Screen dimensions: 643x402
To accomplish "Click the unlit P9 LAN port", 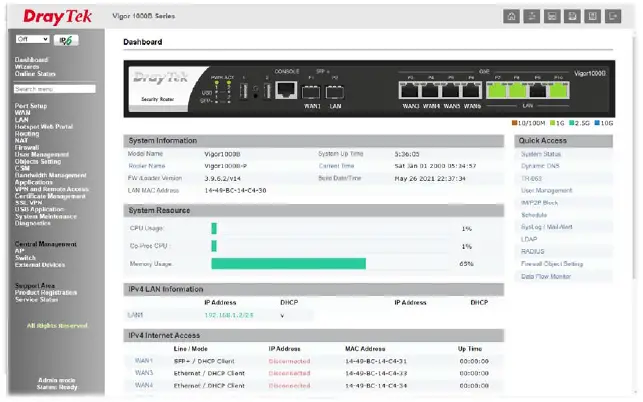I will (538, 90).
